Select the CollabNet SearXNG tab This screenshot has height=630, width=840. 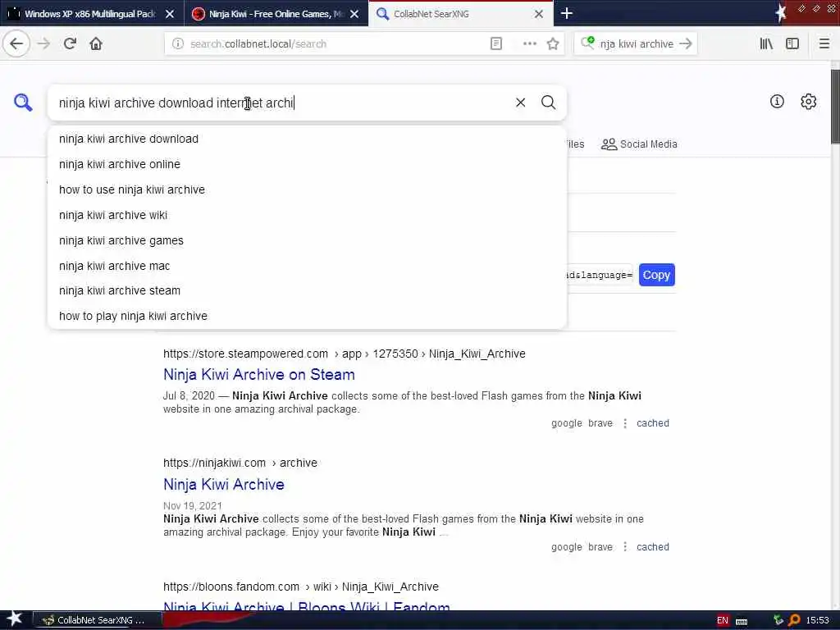tap(461, 14)
